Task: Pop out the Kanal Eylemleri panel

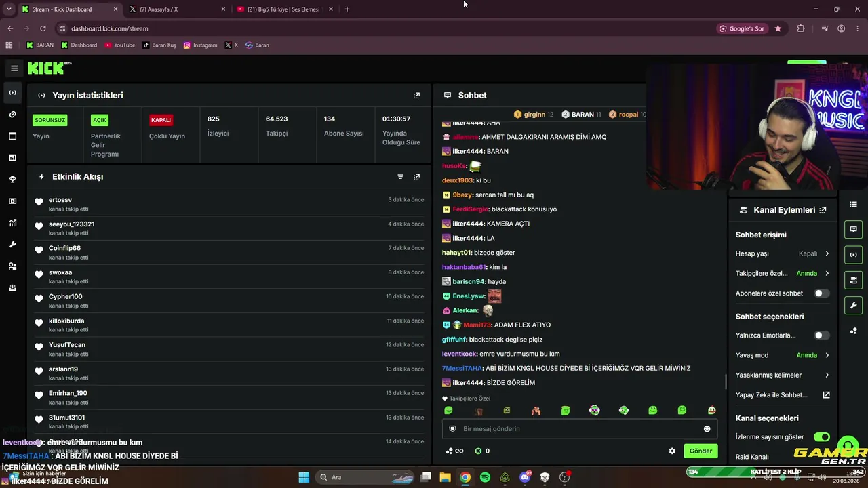Action: click(x=823, y=210)
